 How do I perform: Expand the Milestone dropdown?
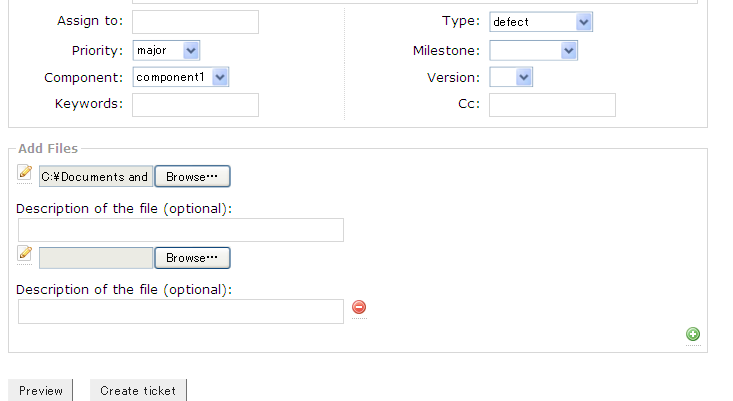(533, 50)
